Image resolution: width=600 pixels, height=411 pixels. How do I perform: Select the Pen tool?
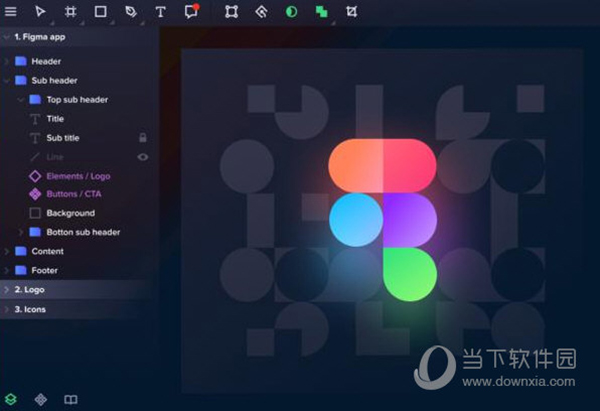pyautogui.click(x=130, y=12)
